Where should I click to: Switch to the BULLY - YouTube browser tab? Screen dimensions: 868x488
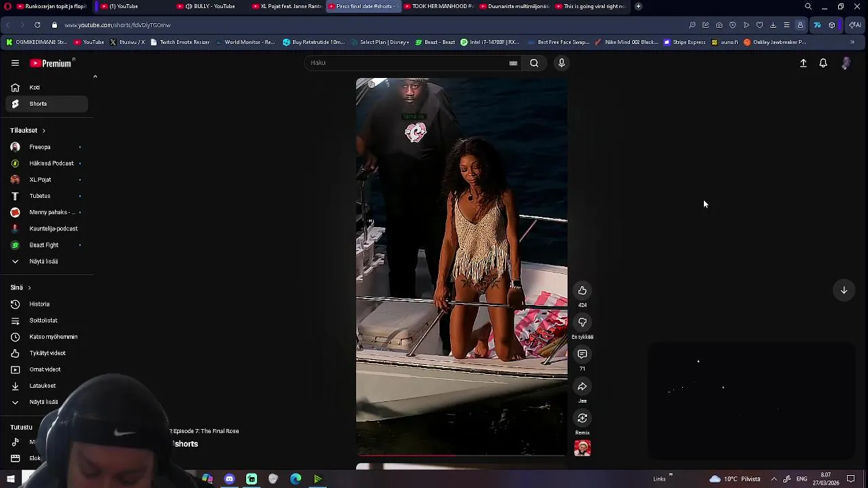click(210, 6)
